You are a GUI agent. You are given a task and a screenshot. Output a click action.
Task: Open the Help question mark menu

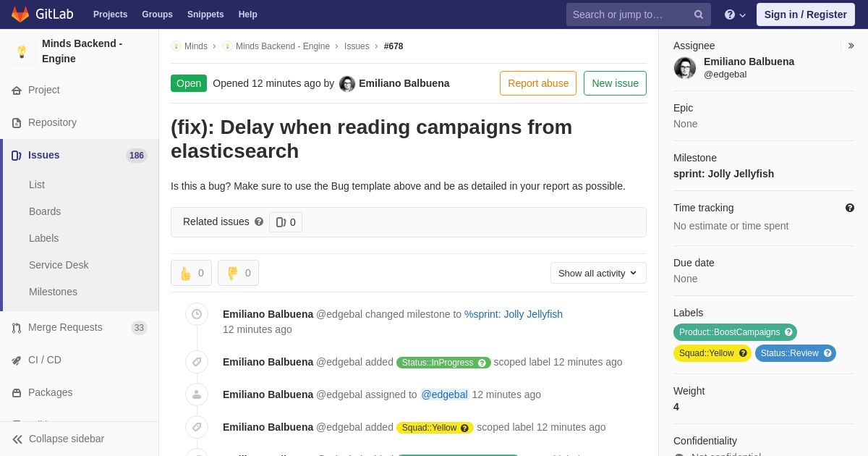tap(735, 14)
